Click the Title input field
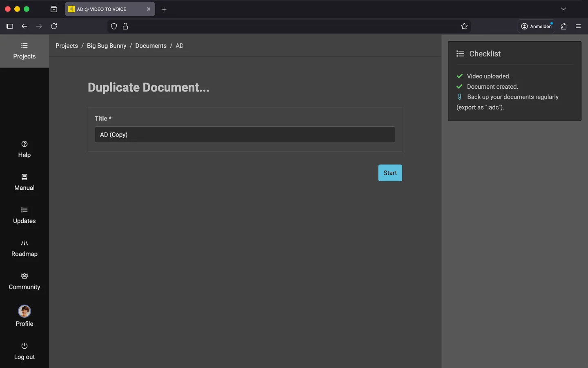 point(245,135)
